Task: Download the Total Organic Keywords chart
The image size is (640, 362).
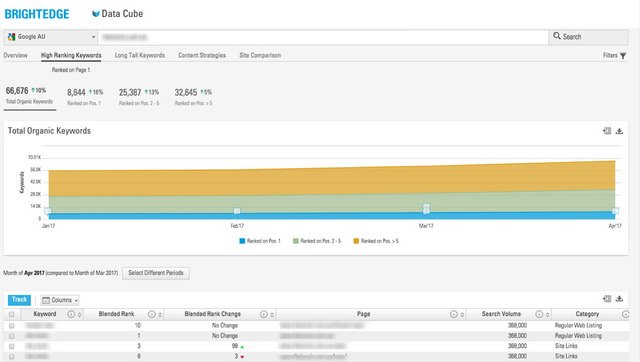Action: (619, 131)
